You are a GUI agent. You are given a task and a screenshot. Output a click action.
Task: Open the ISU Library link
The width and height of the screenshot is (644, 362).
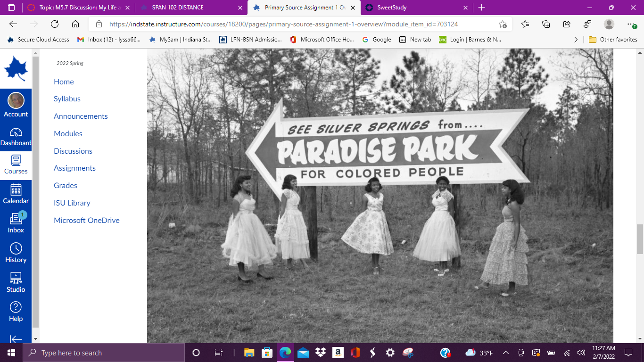(72, 203)
